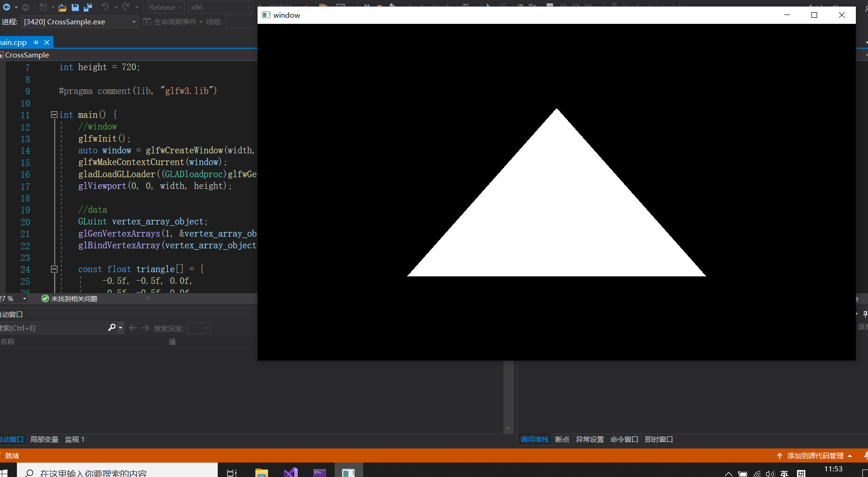The width and height of the screenshot is (868, 477).
Task: Collapse the int main() code block
Action: 54,115
